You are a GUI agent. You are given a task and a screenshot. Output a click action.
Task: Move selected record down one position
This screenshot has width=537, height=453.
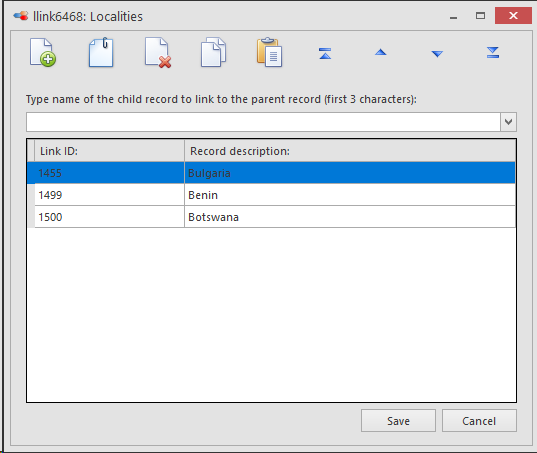point(437,54)
